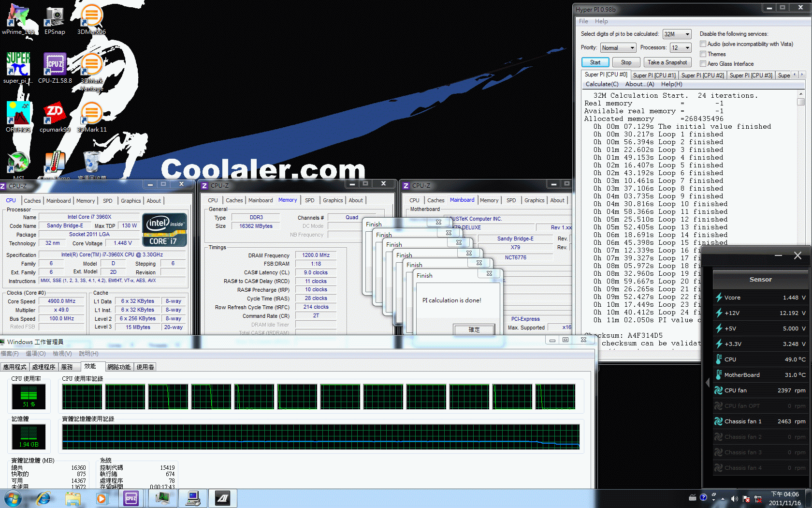The image size is (812, 508).
Task: Open Memory tab in left CPU-Z window
Action: (86, 201)
